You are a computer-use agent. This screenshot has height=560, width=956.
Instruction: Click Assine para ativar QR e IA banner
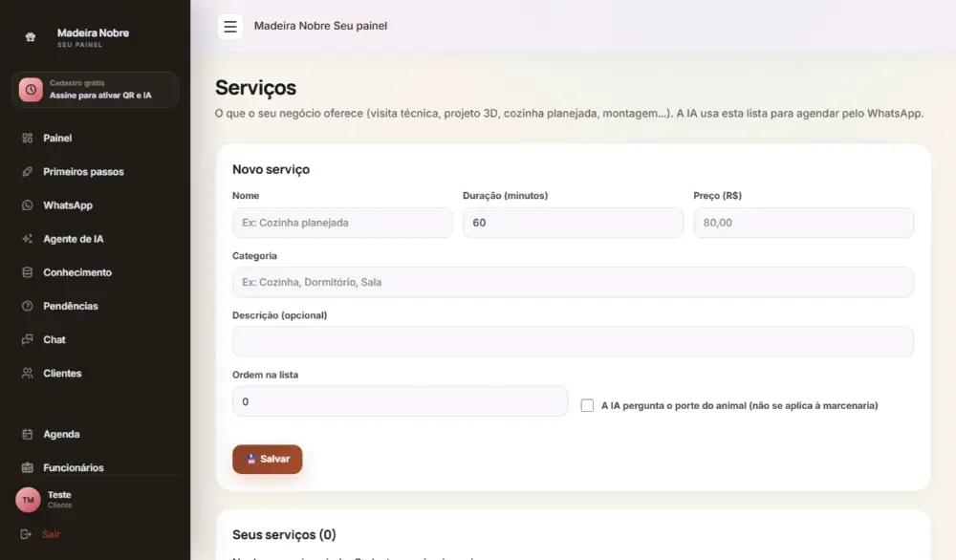(95, 90)
